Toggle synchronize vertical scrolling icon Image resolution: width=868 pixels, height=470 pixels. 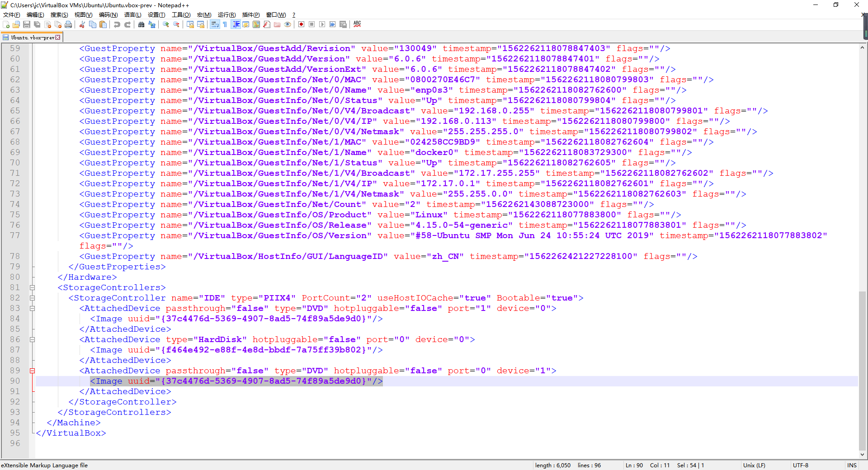coord(190,24)
